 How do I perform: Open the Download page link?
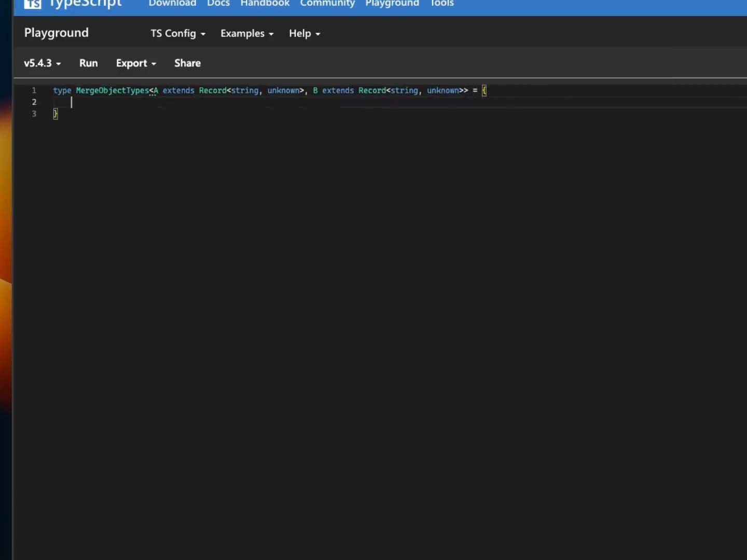pyautogui.click(x=172, y=4)
